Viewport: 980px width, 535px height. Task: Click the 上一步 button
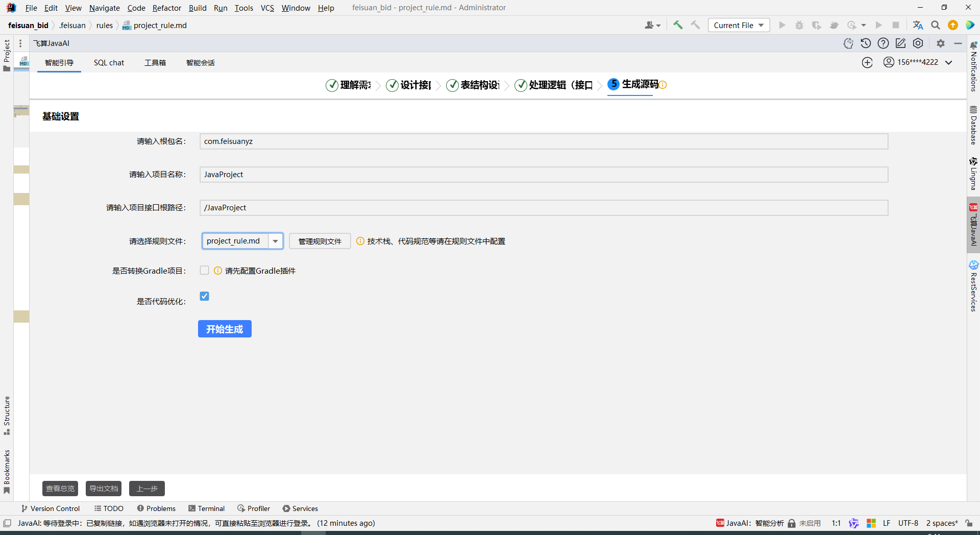click(x=147, y=489)
